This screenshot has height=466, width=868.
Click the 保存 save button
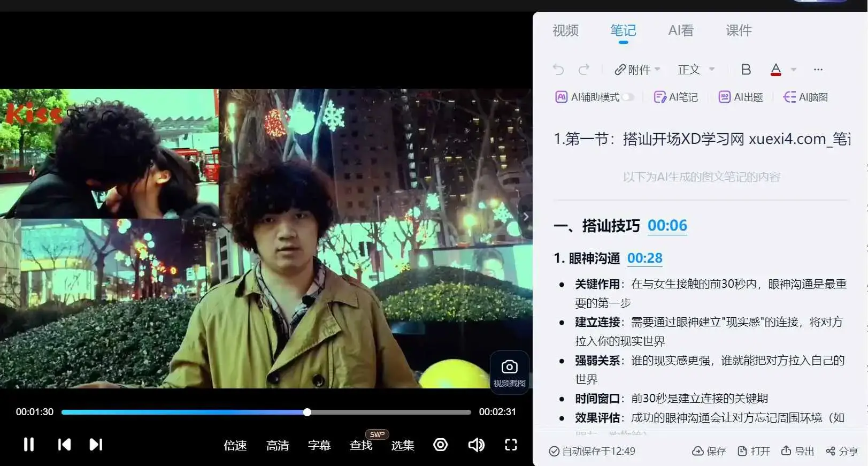point(709,451)
